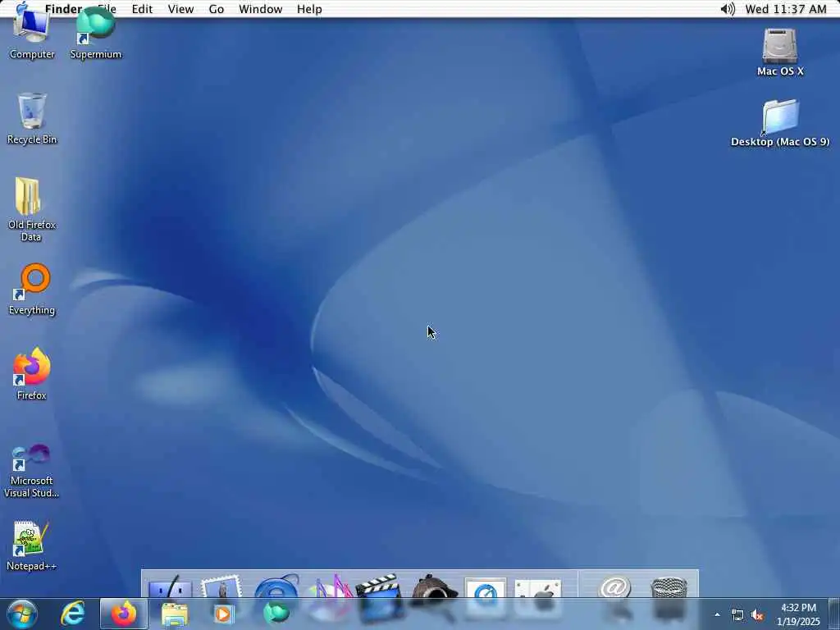This screenshot has height=630, width=840.
Task: Open the taskbar clock showing 4:32 PM
Action: (798, 614)
